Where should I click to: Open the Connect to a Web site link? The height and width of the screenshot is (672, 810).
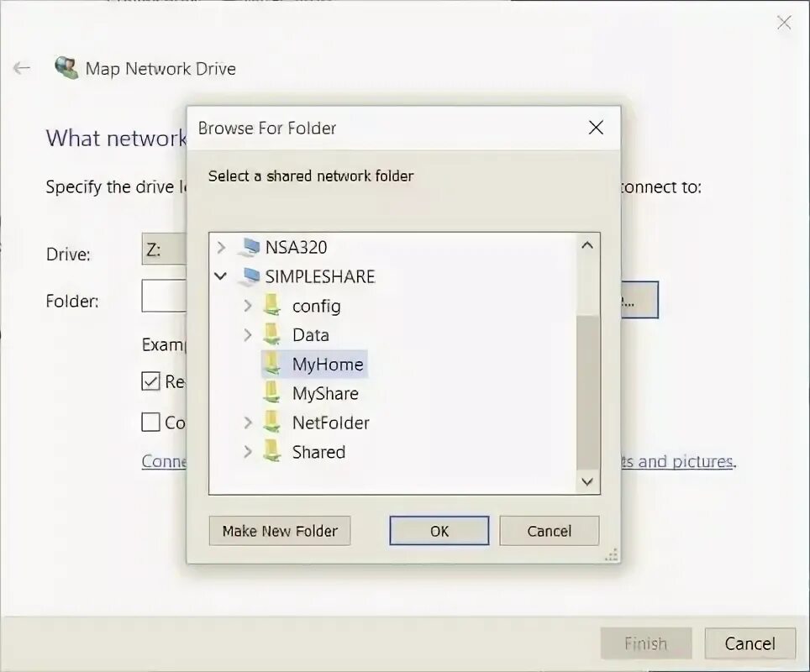[165, 461]
